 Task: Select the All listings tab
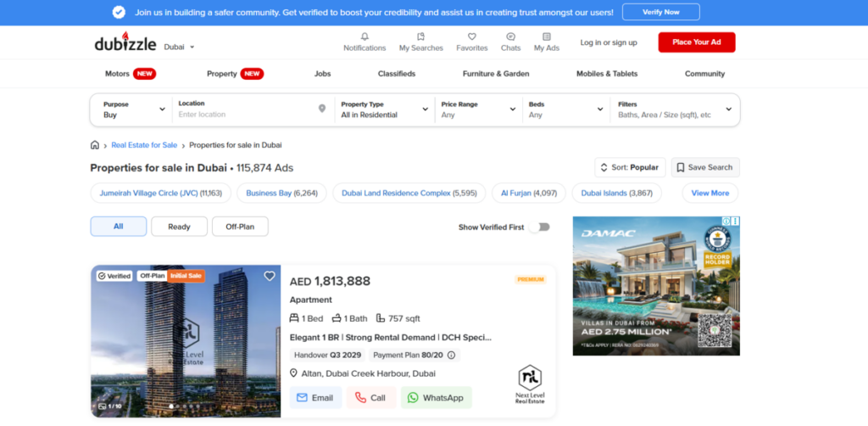[x=119, y=227]
